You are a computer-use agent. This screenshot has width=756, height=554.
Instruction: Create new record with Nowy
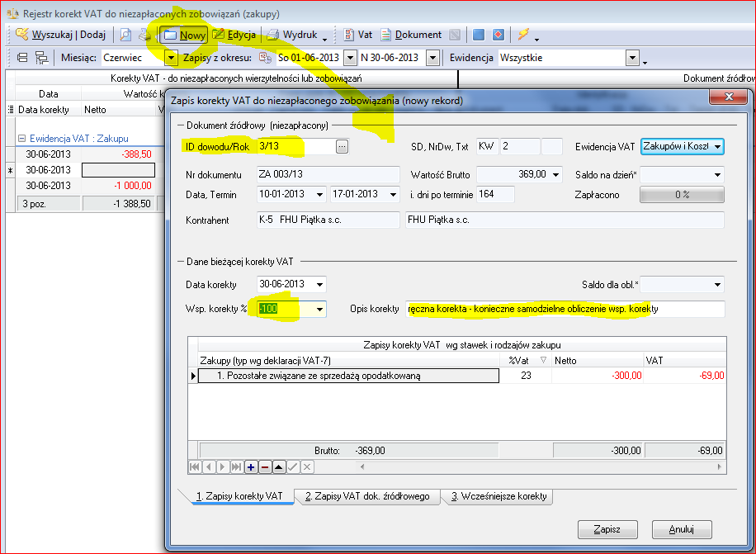(184, 35)
